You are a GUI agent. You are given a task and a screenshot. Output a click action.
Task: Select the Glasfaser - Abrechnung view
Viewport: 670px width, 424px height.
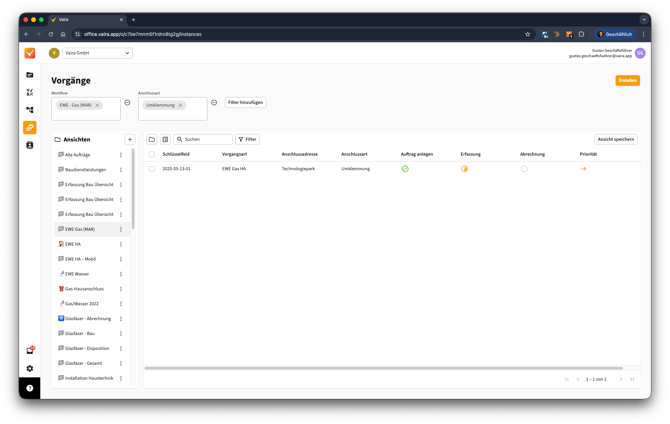pos(88,318)
